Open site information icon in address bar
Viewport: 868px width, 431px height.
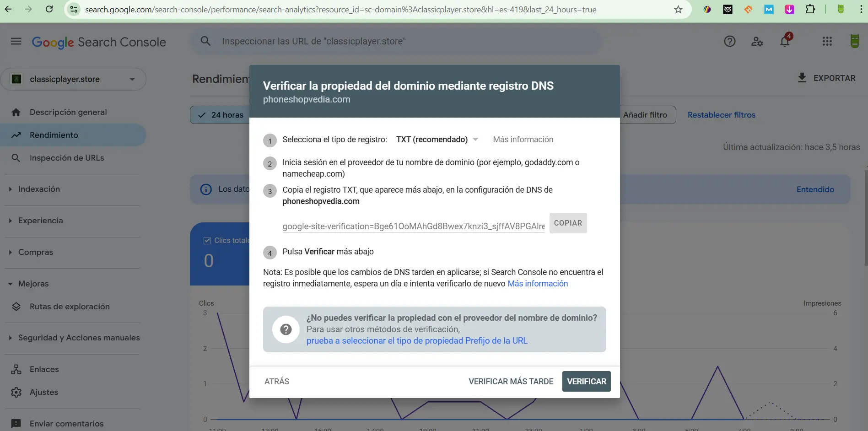(74, 9)
